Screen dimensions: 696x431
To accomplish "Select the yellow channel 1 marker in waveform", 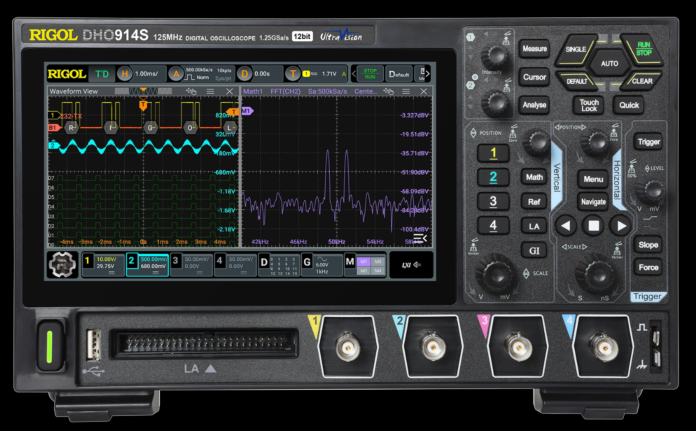I will (x=53, y=116).
